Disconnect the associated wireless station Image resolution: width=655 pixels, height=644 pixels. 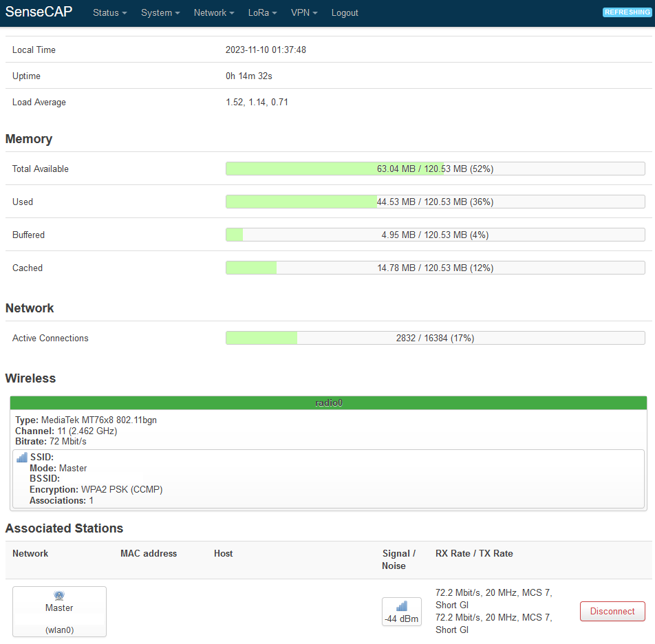pyautogui.click(x=612, y=611)
